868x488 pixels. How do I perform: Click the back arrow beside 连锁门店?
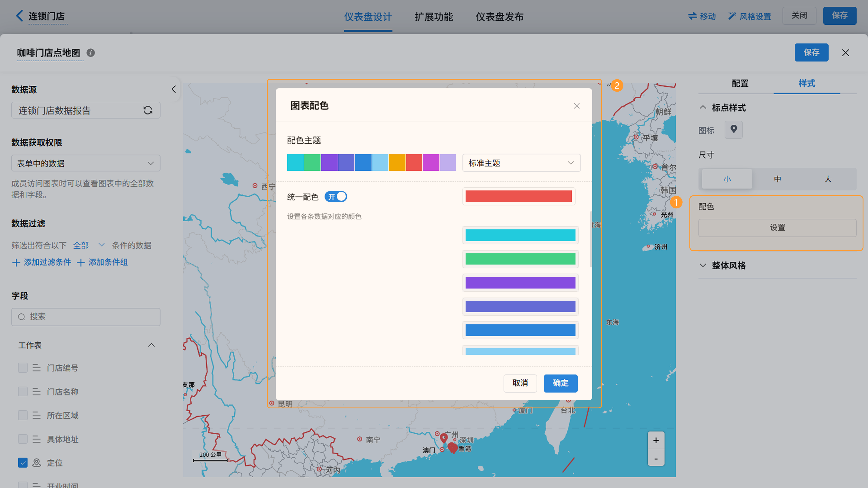click(x=19, y=16)
